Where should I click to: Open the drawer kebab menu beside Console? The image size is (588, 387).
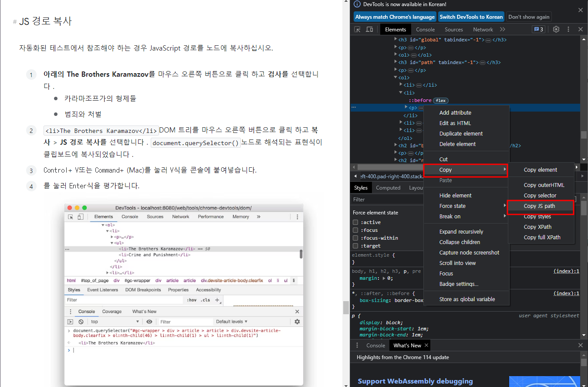click(x=357, y=345)
